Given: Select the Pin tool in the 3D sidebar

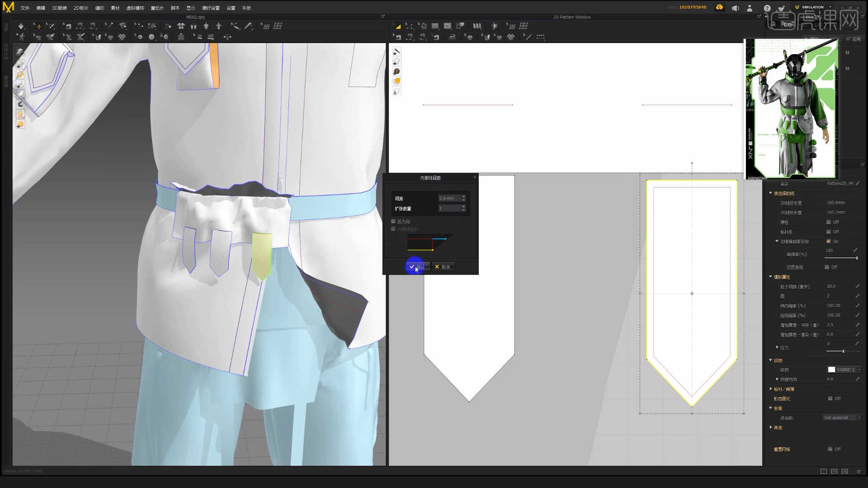Looking at the screenshot, I should (x=20, y=74).
